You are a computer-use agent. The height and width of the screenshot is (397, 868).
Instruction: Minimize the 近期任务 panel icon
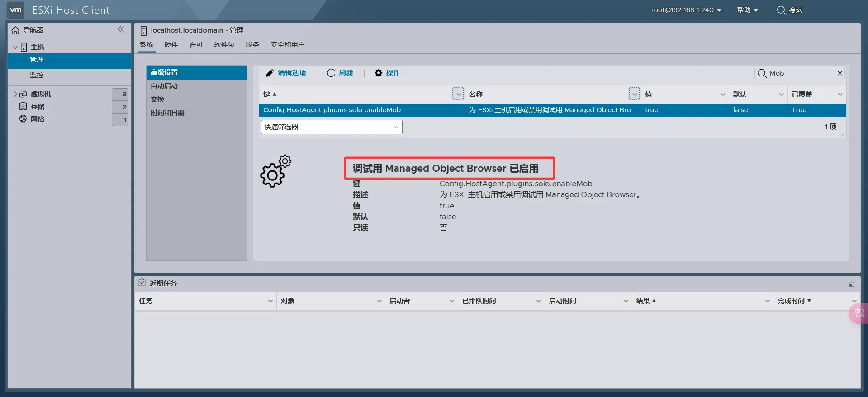tap(852, 284)
